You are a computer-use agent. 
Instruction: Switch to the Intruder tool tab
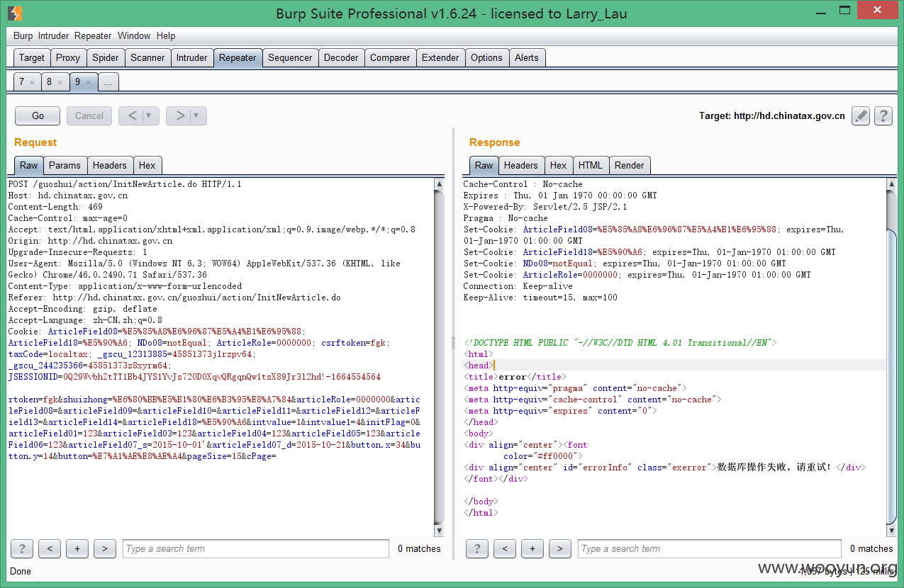click(x=192, y=57)
